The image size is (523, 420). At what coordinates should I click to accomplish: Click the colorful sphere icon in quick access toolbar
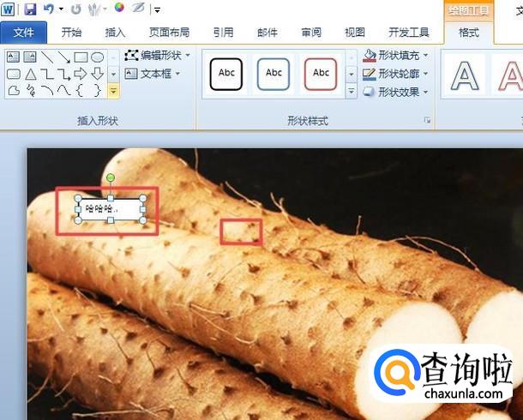[119, 8]
